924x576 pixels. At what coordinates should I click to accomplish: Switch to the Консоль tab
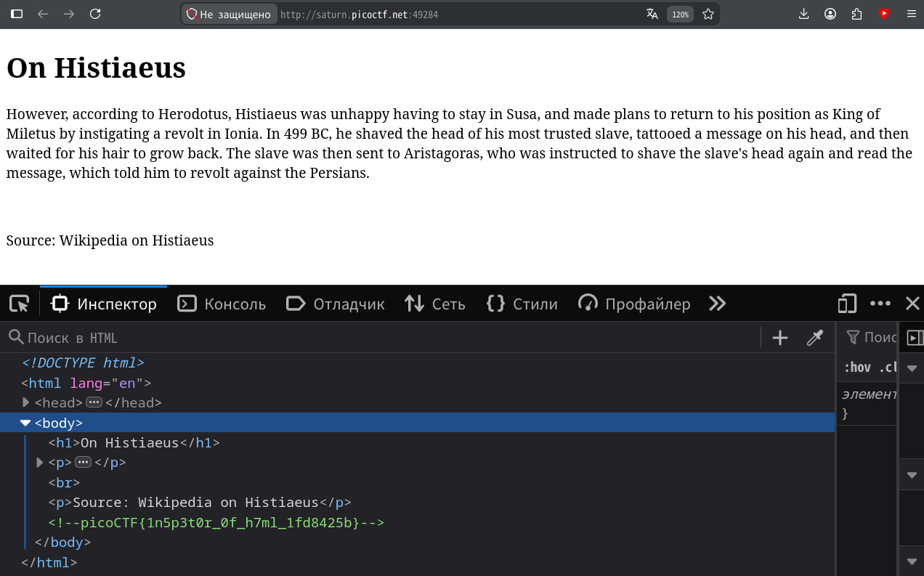click(222, 304)
